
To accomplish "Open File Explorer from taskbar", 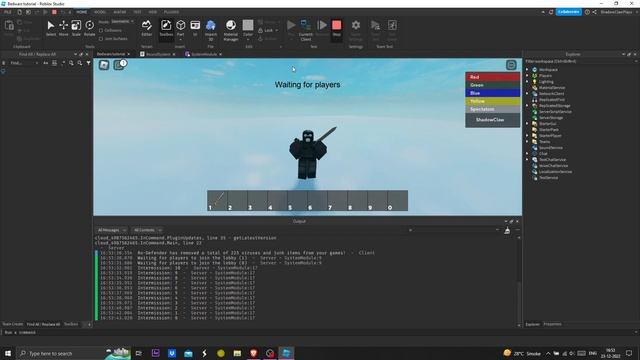I will tap(237, 353).
